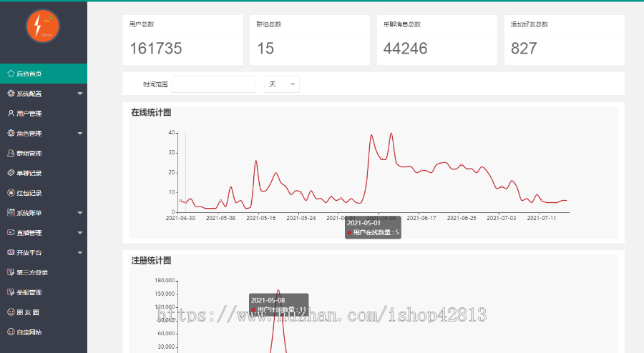Expand the 开放平台 submenu arrow

[x=80, y=253]
